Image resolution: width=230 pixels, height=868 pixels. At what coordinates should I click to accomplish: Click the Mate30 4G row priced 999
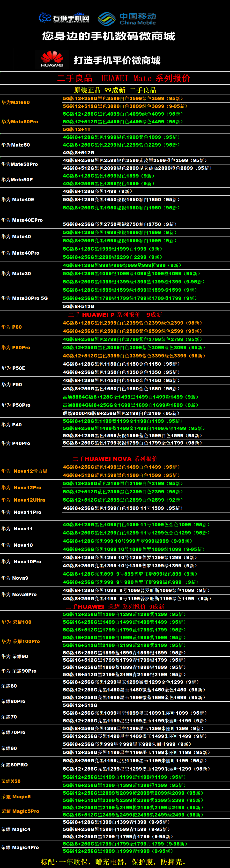tap(146, 265)
